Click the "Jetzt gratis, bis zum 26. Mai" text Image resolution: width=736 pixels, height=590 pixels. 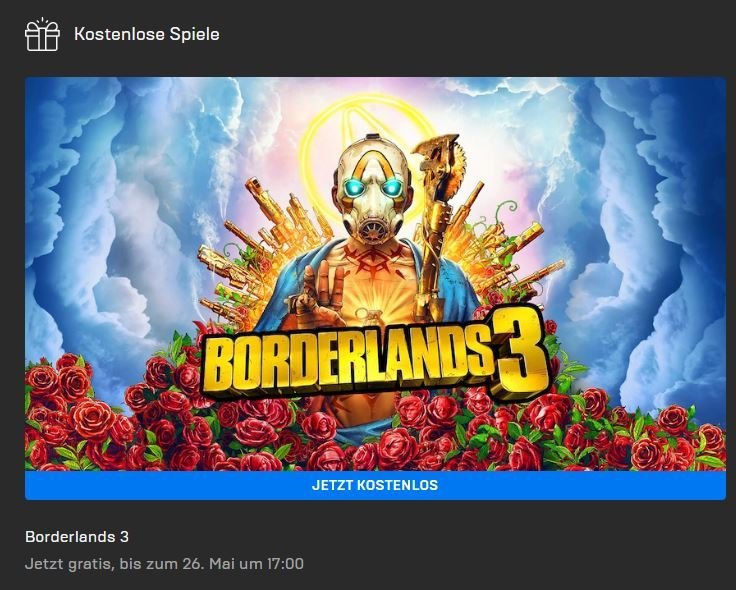coord(127,564)
